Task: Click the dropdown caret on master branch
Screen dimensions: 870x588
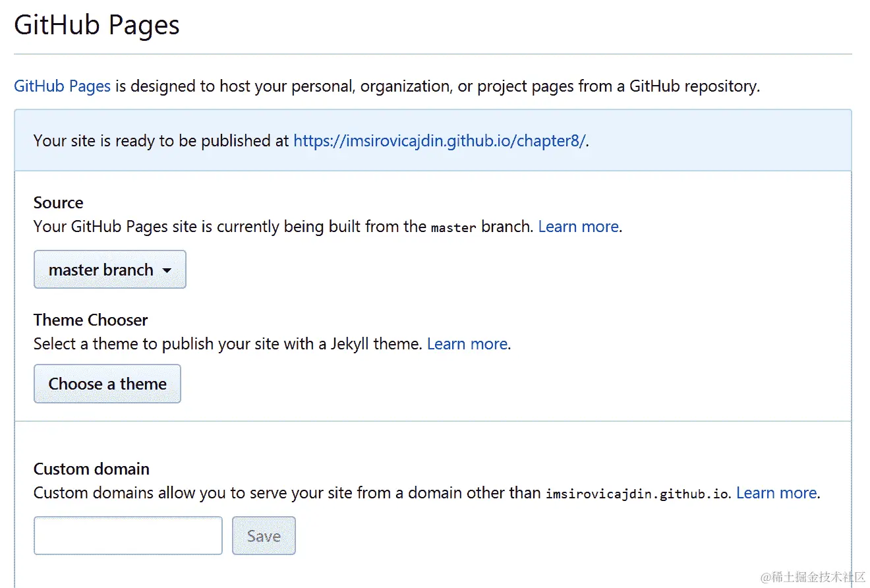Action: 167,270
